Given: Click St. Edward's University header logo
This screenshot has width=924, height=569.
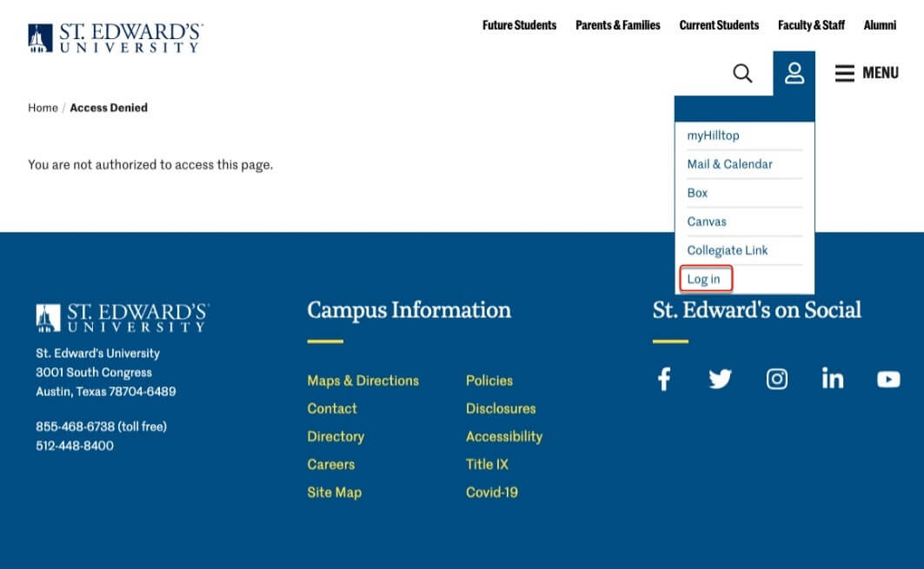Looking at the screenshot, I should coord(116,37).
